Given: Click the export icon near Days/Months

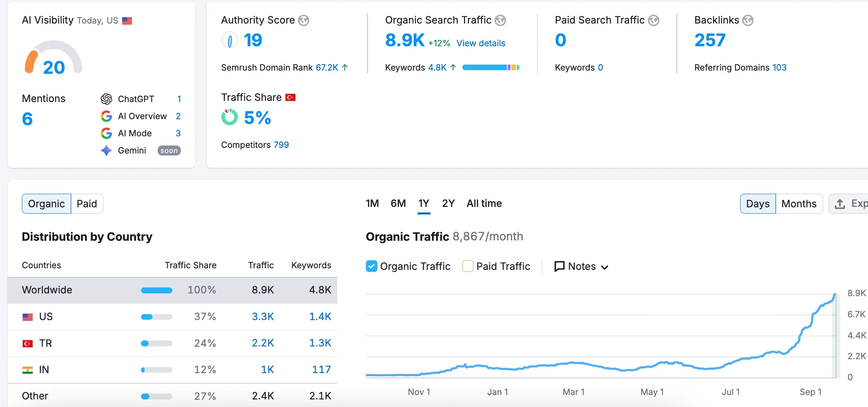Looking at the screenshot, I should tap(841, 203).
